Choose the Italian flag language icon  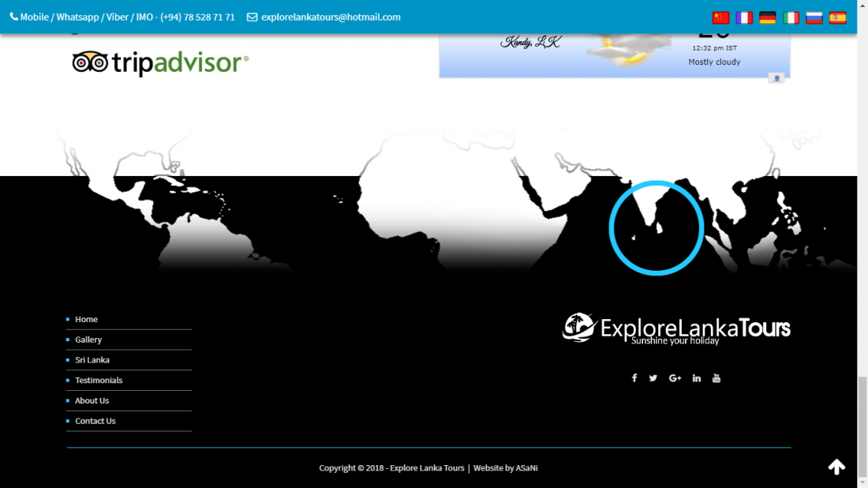tap(791, 17)
